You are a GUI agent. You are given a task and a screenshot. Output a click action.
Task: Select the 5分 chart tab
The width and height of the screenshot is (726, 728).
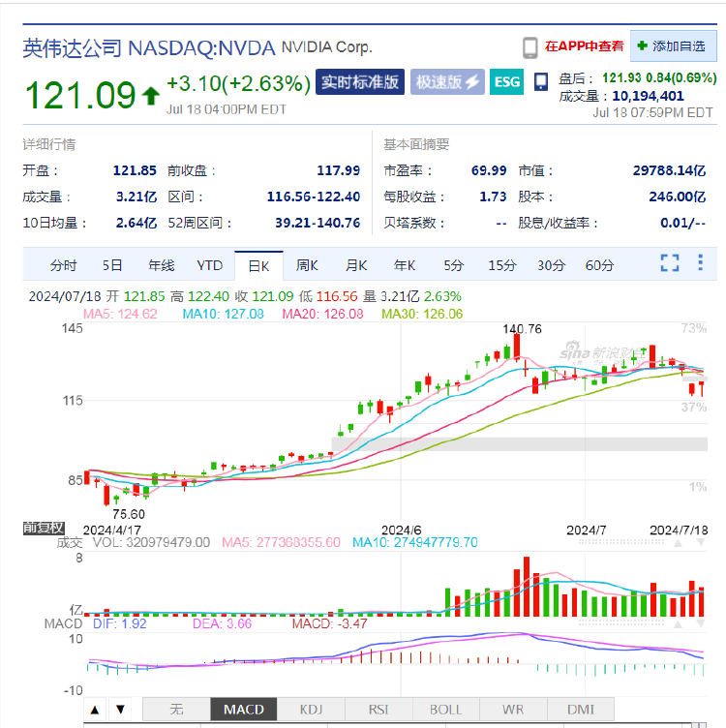point(454,265)
